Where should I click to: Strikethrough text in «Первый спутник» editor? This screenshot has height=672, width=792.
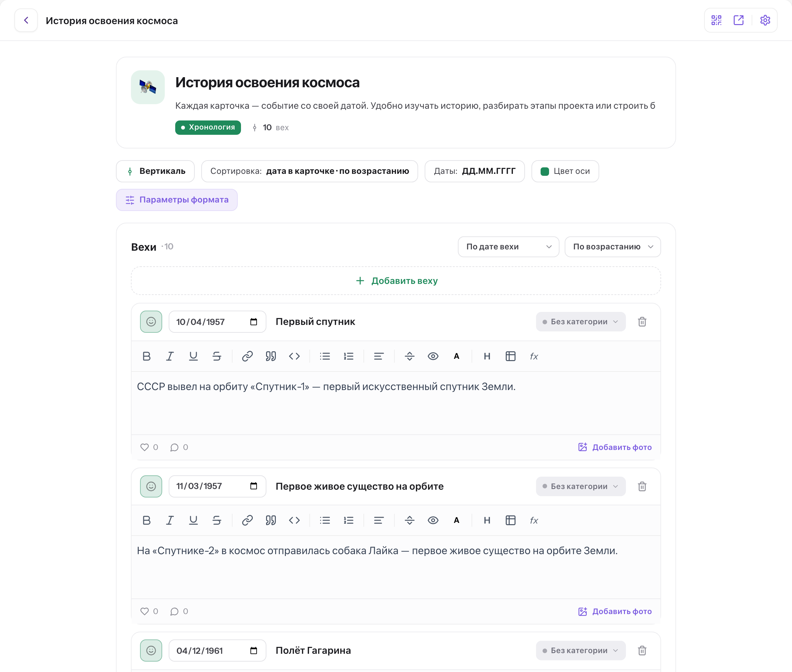[x=217, y=356]
